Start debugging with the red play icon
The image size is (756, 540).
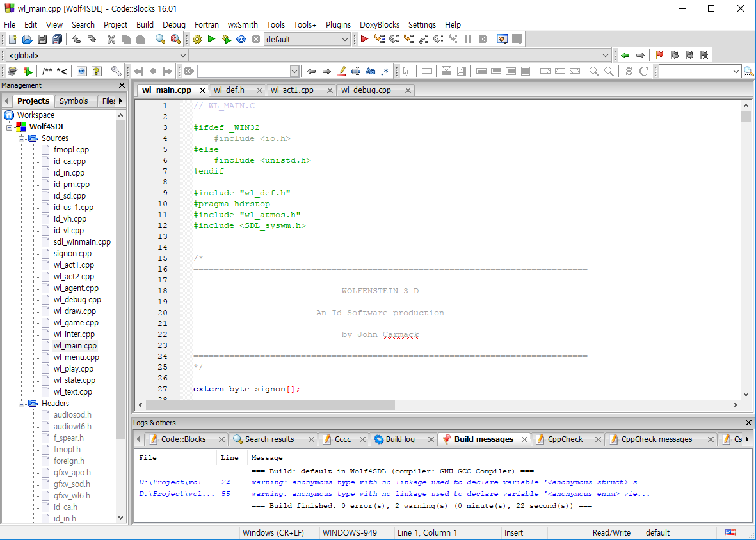[x=364, y=40]
